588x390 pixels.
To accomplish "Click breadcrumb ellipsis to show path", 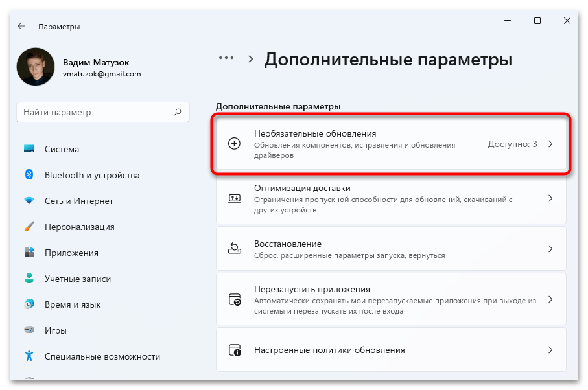I will pyautogui.click(x=226, y=58).
